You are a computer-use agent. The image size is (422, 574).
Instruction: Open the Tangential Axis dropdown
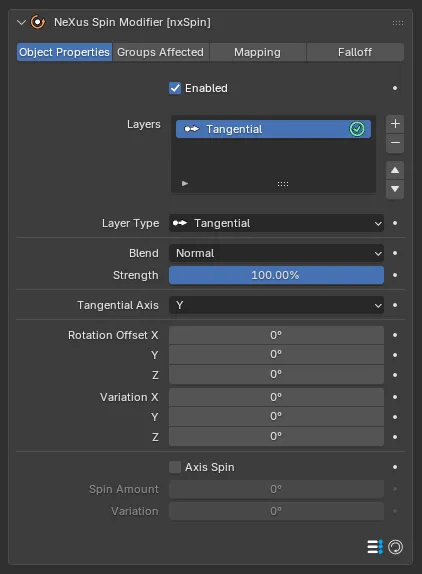coord(276,305)
